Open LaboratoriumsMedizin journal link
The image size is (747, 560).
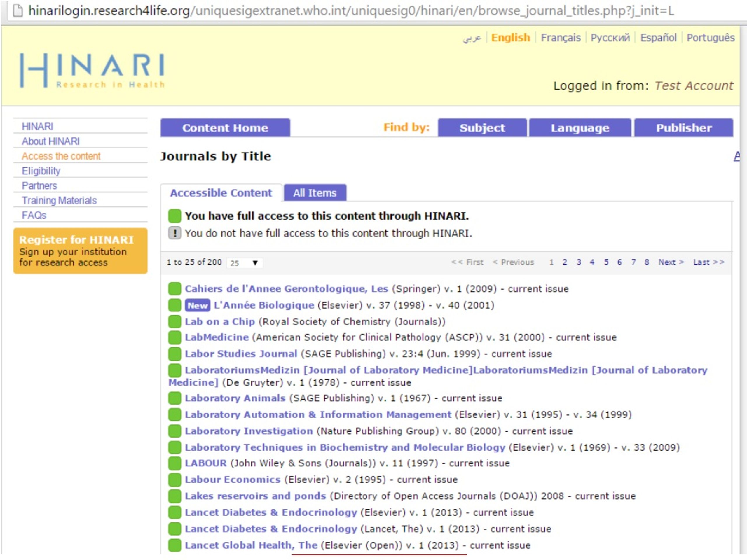pyautogui.click(x=438, y=376)
